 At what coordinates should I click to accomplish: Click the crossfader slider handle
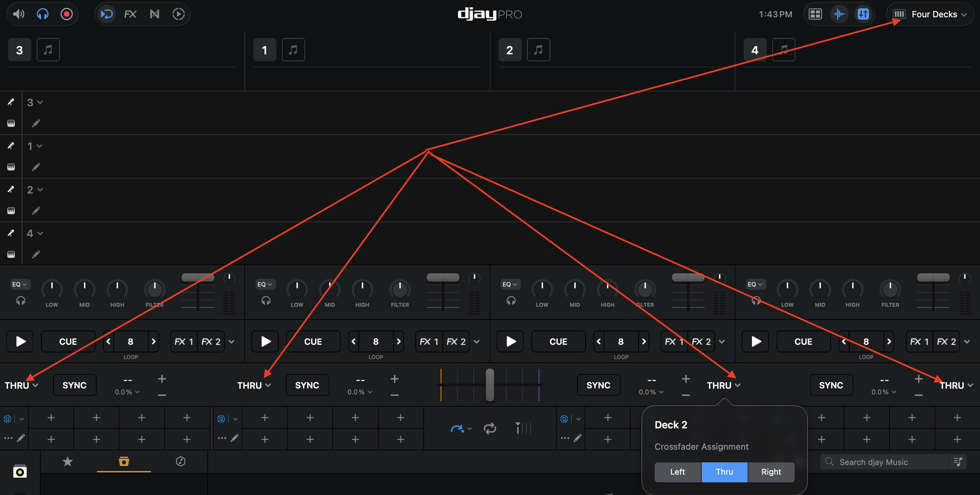(x=490, y=384)
